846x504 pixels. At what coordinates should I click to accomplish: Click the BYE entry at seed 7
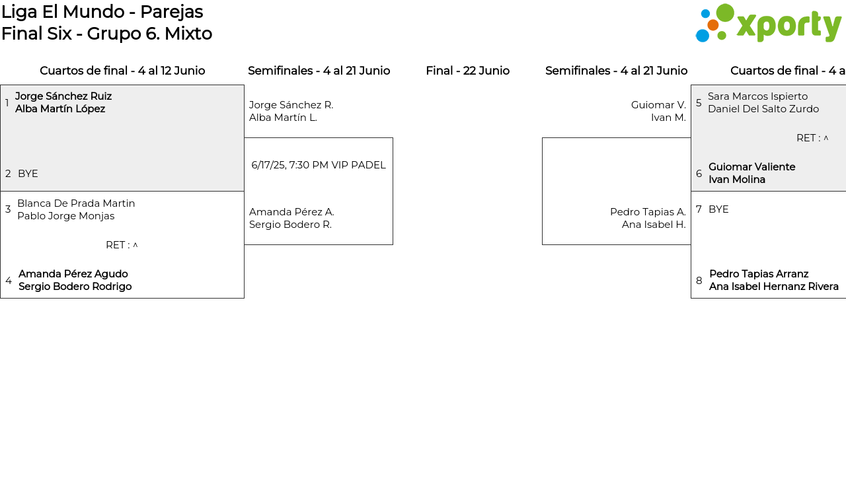click(x=718, y=209)
